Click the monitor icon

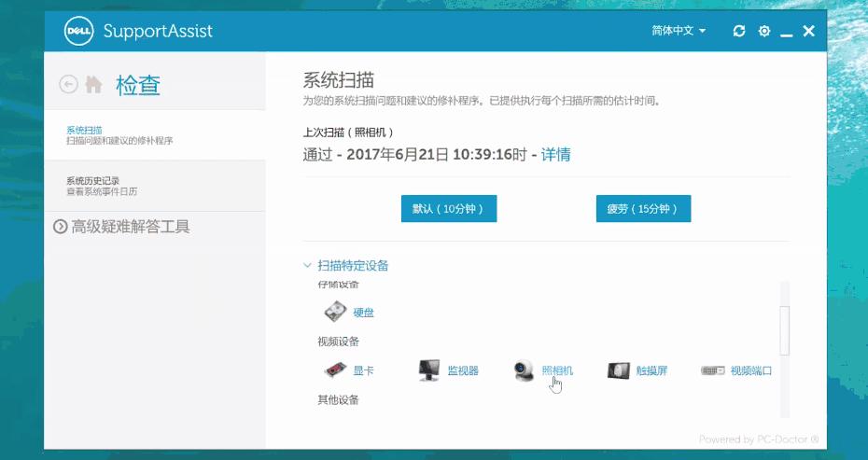429,369
